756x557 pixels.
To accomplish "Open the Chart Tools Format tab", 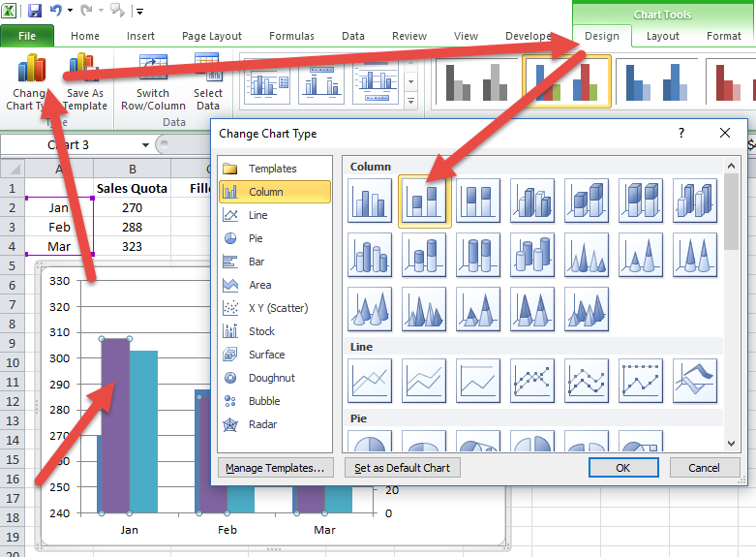I will click(724, 36).
